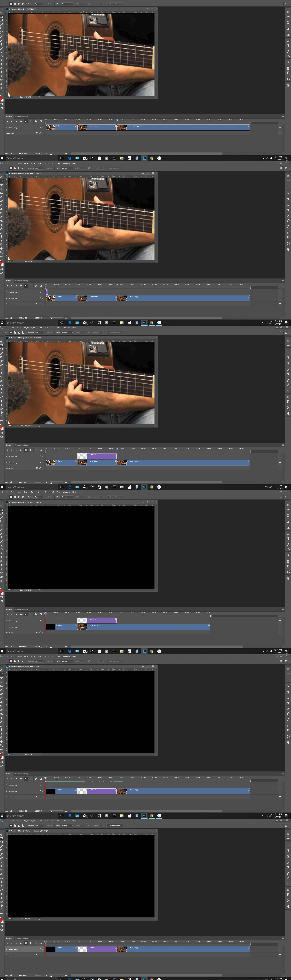291x980 pixels.
Task: Expand Video Group 1 in the Video Group 1 titled capture
Action: [6, 950]
